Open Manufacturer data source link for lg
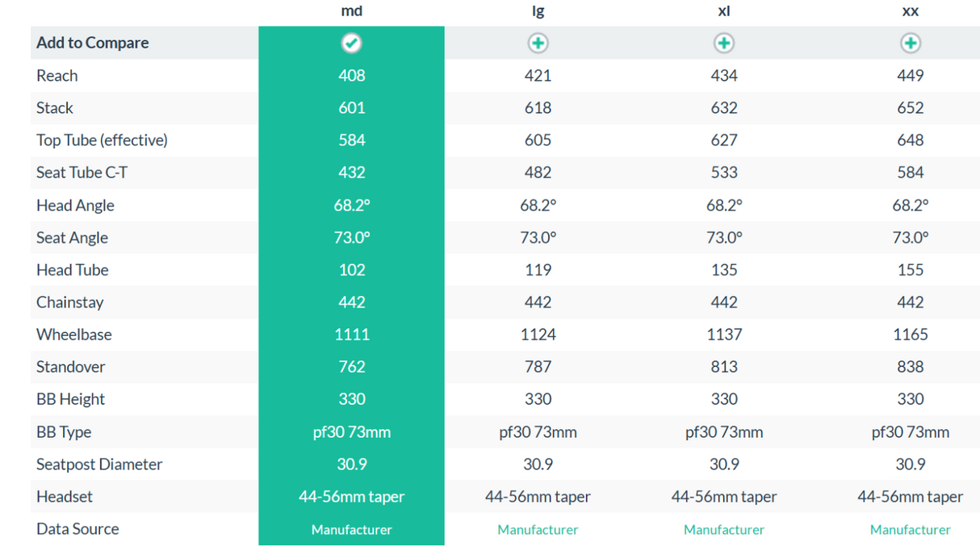 (538, 530)
